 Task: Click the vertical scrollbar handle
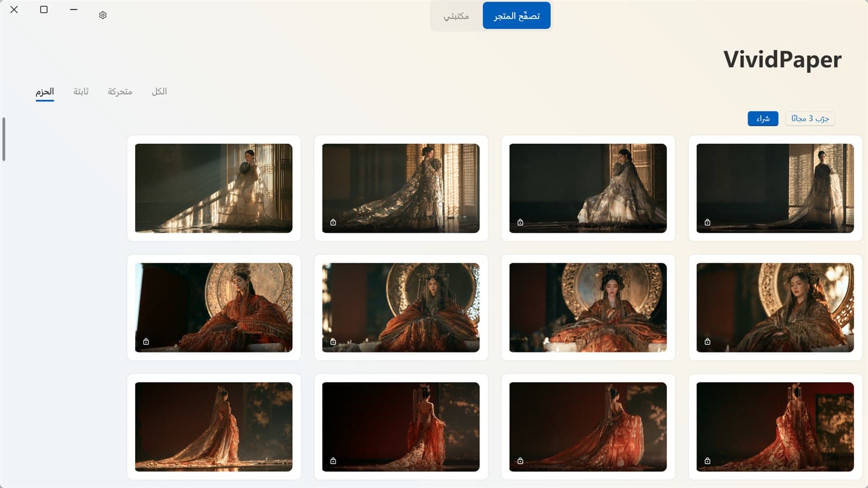point(4,139)
